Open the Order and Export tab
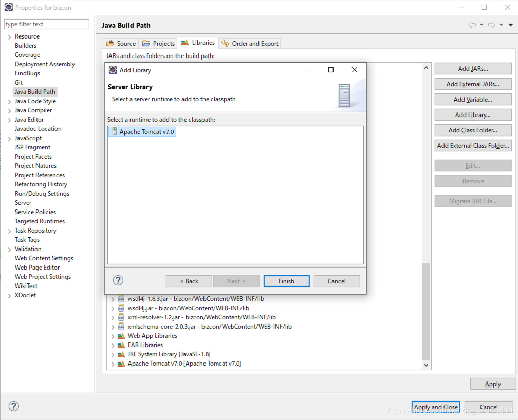Viewport: 518px width, 420px height. click(250, 43)
